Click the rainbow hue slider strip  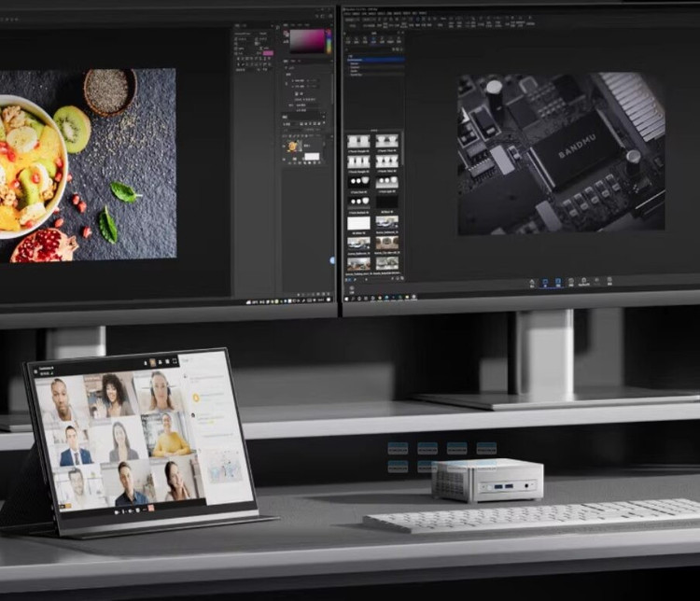(x=329, y=40)
